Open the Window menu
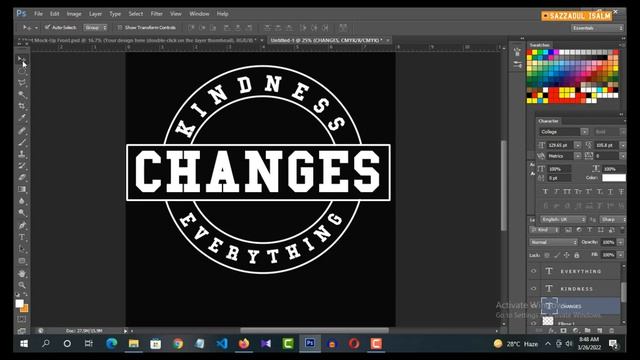Screen dimensions: 640x360 199,13
